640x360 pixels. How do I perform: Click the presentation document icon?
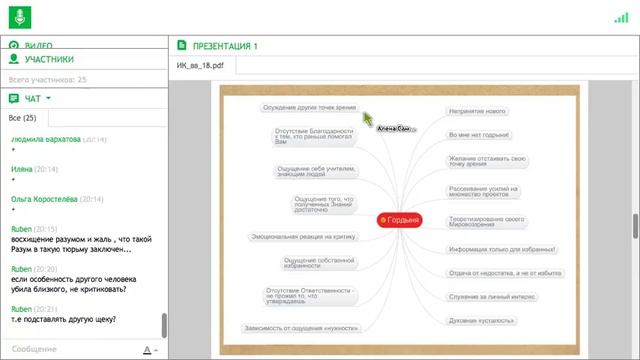click(x=182, y=45)
